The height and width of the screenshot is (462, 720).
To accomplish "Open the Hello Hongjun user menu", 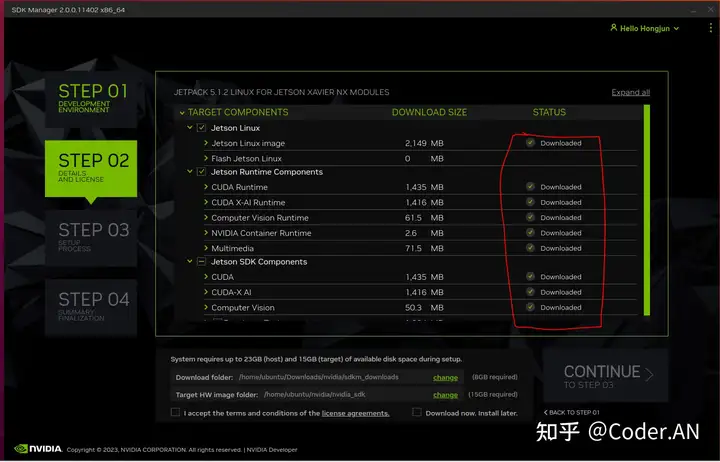I will point(644,28).
